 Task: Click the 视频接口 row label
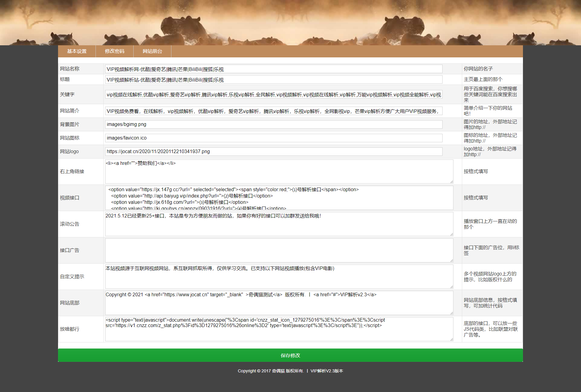pyautogui.click(x=70, y=198)
